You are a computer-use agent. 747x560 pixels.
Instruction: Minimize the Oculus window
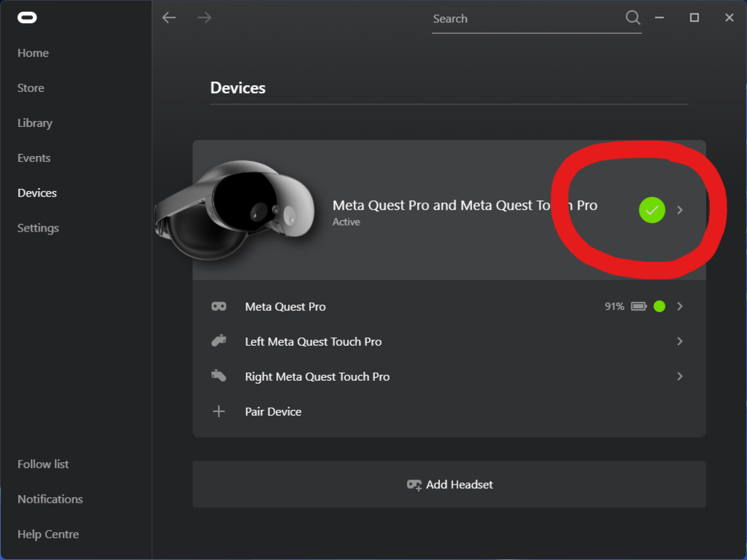click(660, 18)
